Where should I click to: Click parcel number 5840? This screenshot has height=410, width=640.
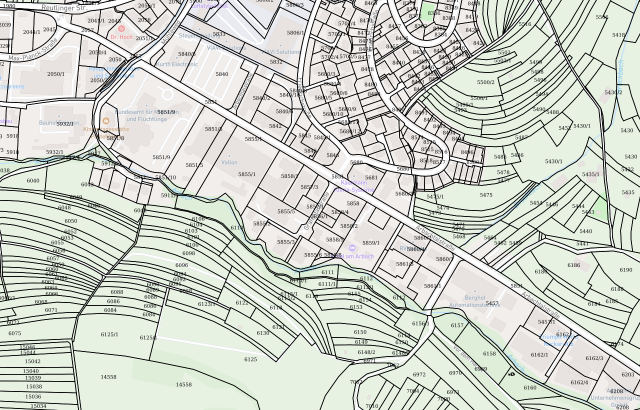point(222,74)
